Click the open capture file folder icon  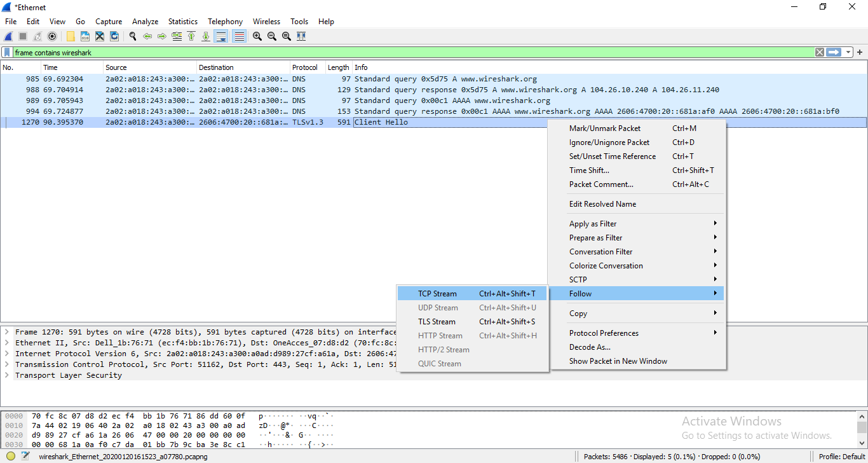(71, 36)
